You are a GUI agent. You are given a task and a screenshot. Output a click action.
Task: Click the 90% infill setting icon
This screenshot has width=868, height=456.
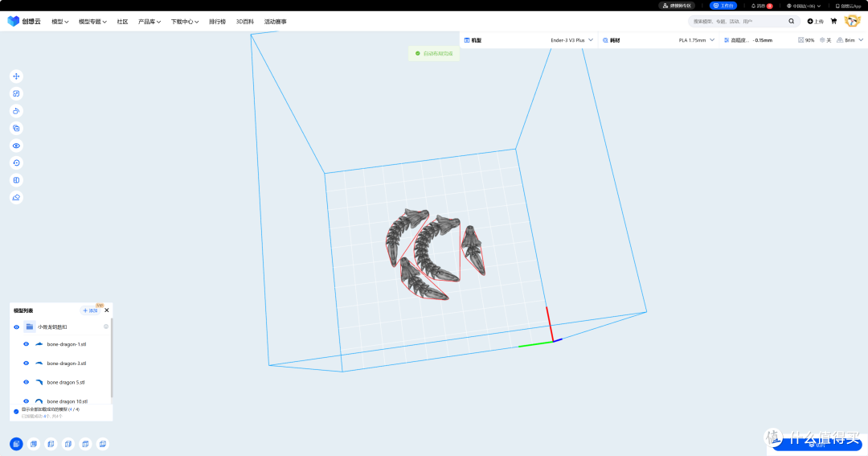(806, 40)
